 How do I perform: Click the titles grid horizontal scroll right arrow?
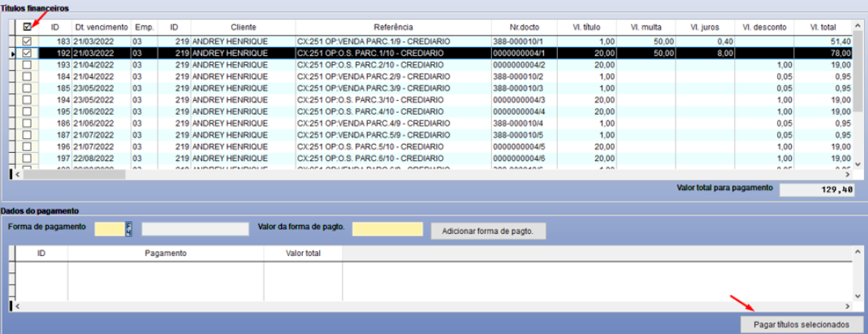coord(847,174)
